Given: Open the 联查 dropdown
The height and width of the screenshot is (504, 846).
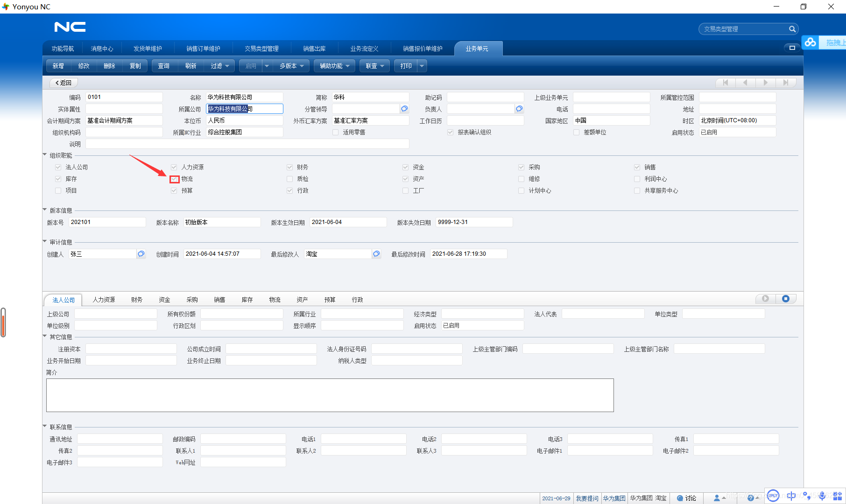Looking at the screenshot, I should [375, 66].
